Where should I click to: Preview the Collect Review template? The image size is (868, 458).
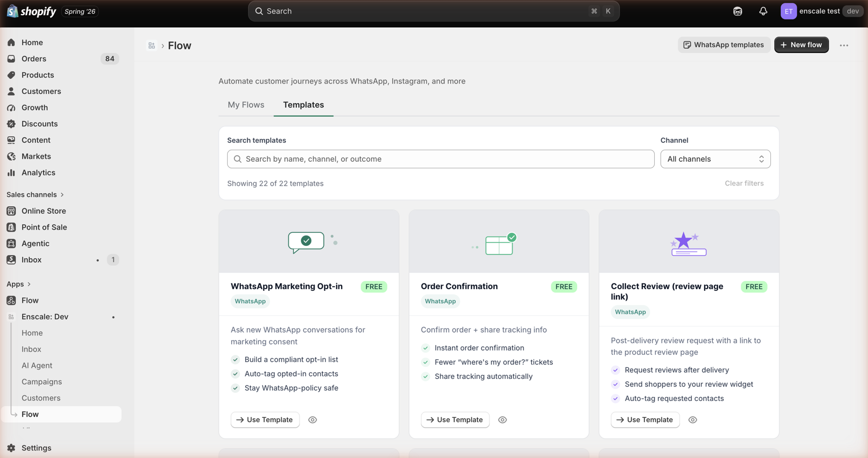click(x=693, y=420)
